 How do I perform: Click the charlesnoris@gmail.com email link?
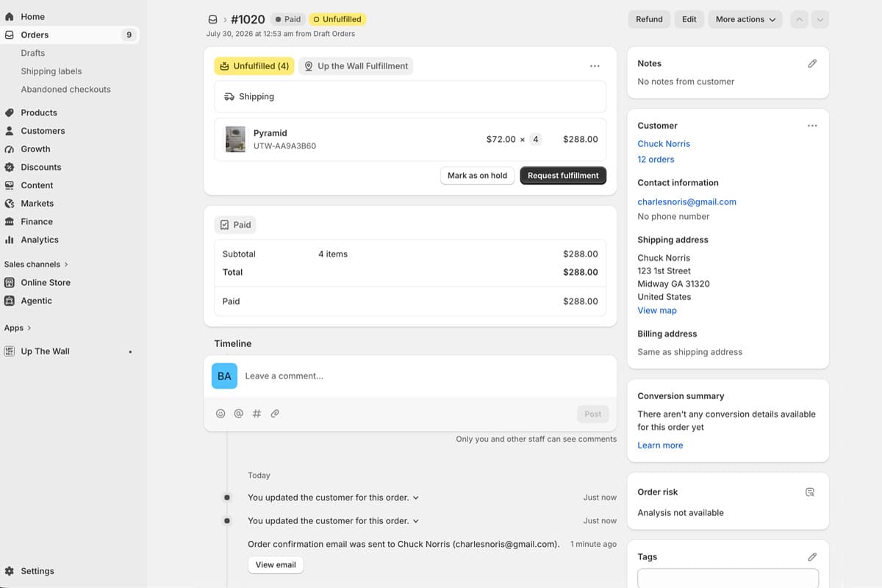point(686,202)
